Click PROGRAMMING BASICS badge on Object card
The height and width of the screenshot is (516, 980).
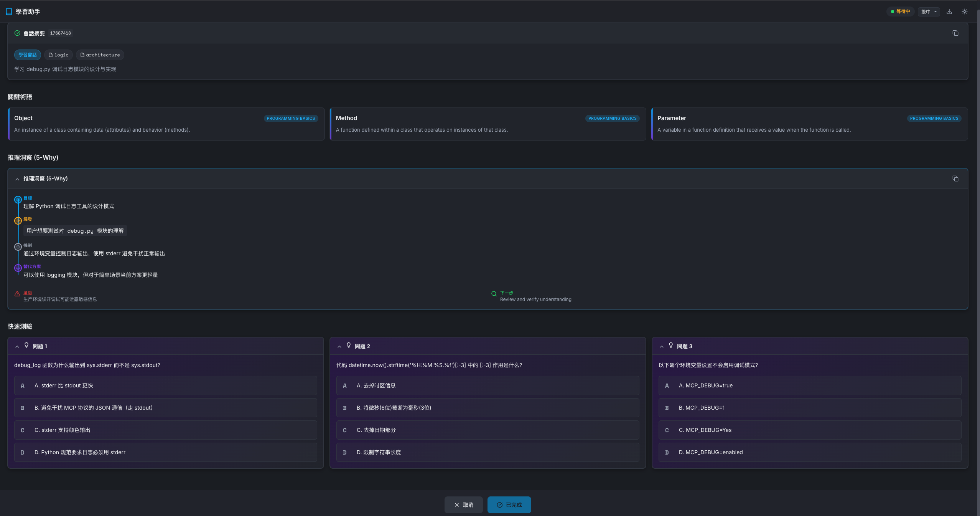point(291,118)
